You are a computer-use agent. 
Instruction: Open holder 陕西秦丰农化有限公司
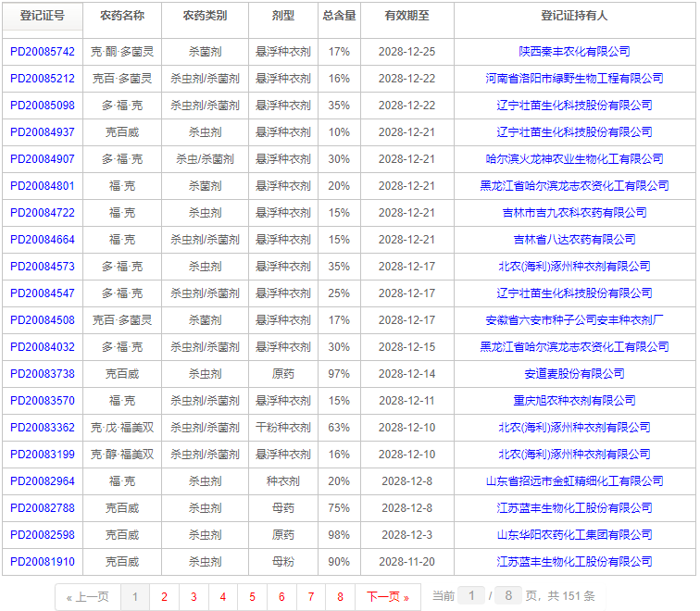pyautogui.click(x=574, y=52)
